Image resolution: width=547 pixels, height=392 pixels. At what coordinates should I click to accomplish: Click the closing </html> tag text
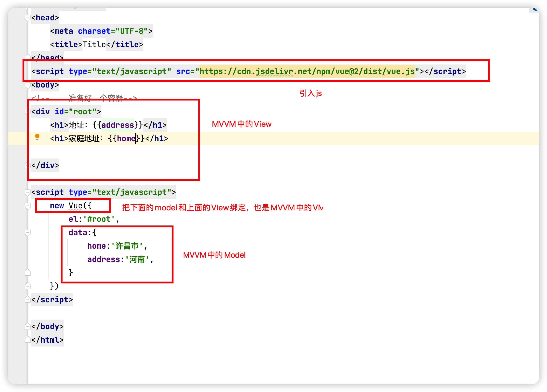point(47,340)
